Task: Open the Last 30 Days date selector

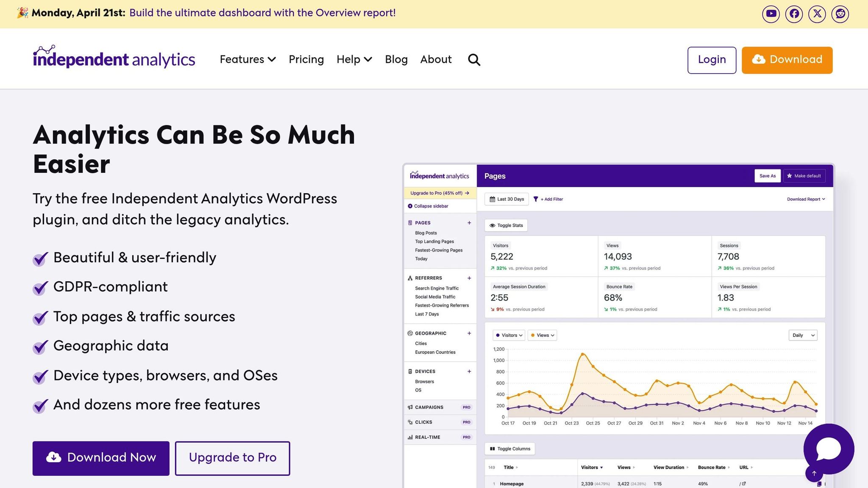Action: [x=506, y=199]
